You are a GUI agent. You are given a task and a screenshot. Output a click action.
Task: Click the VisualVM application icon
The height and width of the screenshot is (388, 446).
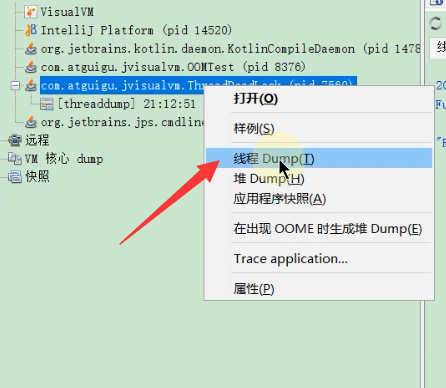31,12
